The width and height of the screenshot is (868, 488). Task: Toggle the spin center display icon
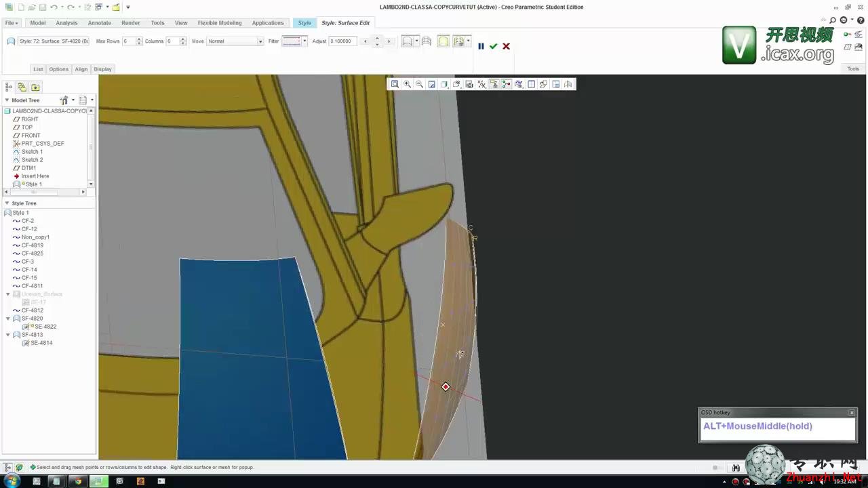tap(506, 84)
